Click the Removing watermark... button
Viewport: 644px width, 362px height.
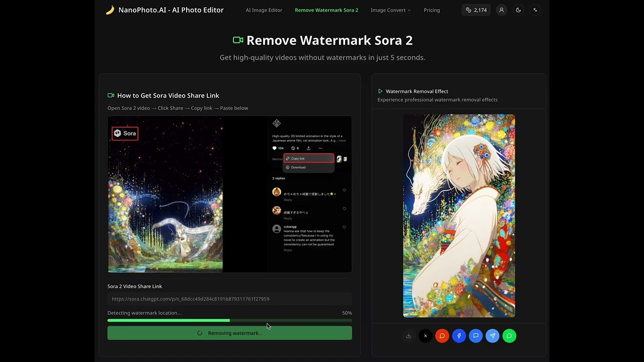(229, 333)
